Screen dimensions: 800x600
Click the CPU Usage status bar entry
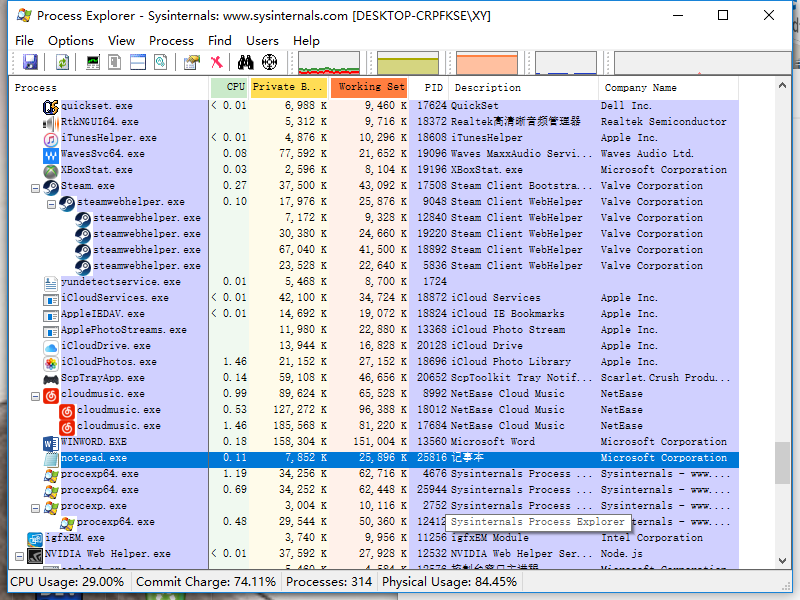[x=67, y=582]
